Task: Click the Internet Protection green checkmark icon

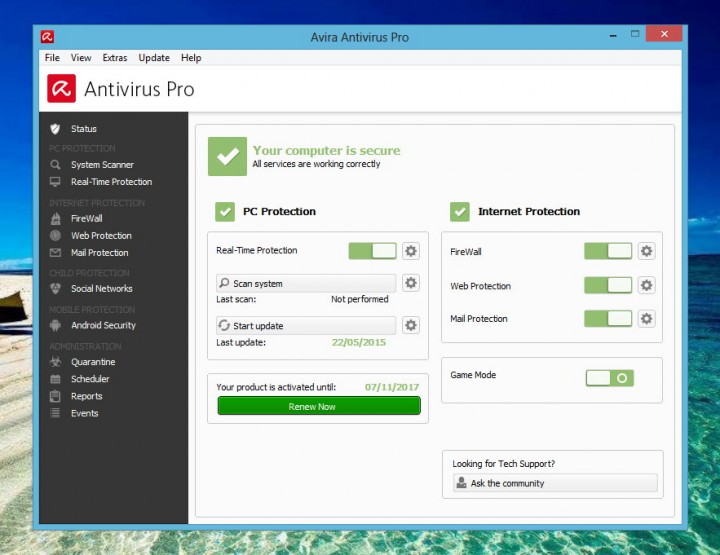Action: coord(460,212)
